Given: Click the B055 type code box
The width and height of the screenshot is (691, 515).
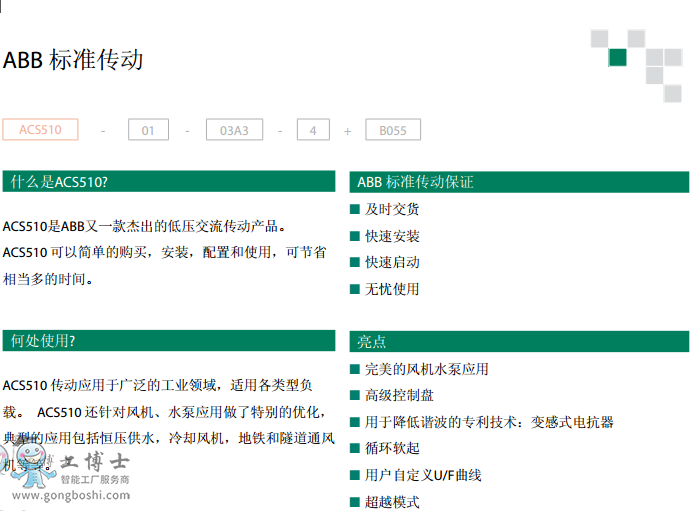Looking at the screenshot, I should [393, 130].
